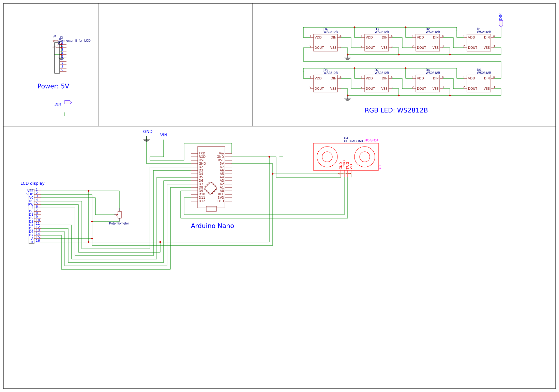Click the 'DIN' pin label of LED D5
The image size is (559, 392).
[487, 78]
